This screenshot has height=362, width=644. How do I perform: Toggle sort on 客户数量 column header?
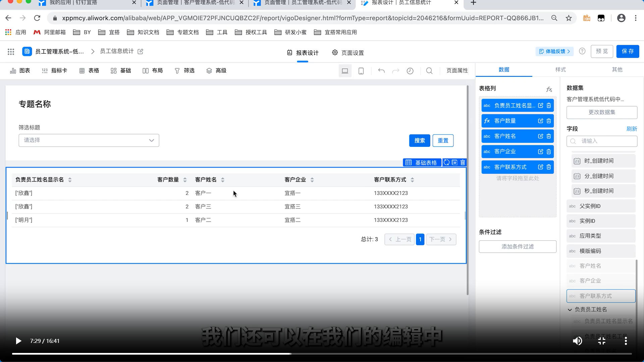coord(185,180)
